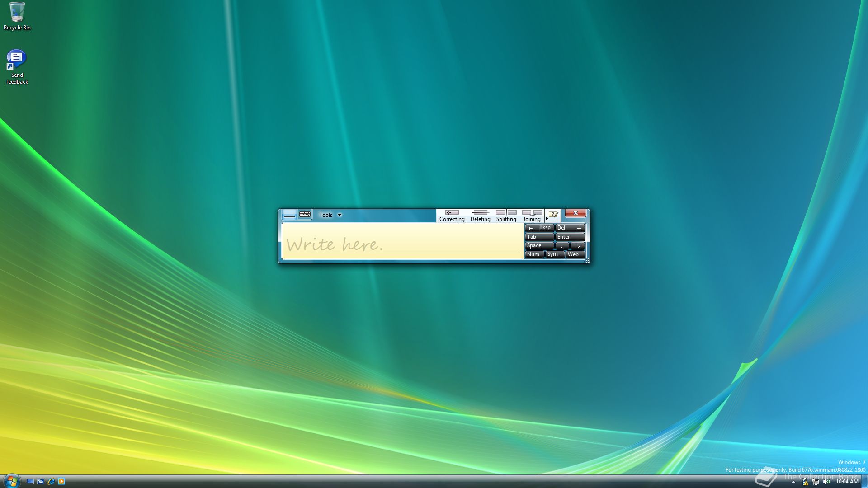This screenshot has width=868, height=488.
Task: Click the volume speaker tray icon
Action: point(826,482)
